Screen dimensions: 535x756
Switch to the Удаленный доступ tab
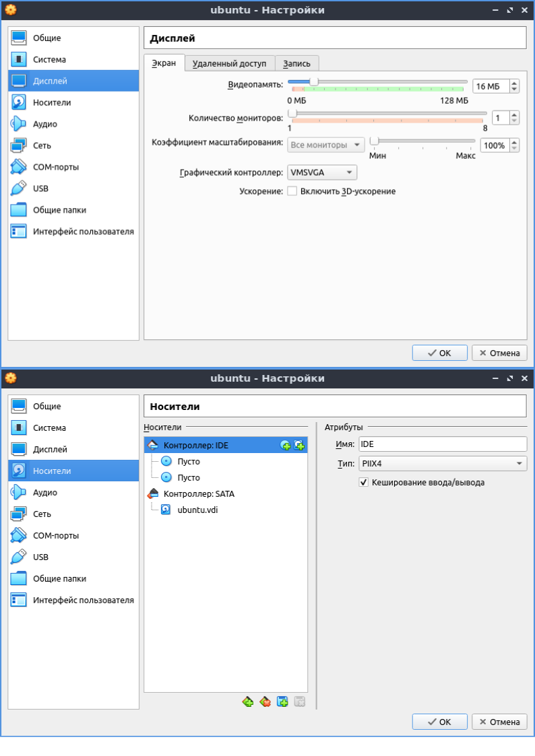[229, 64]
